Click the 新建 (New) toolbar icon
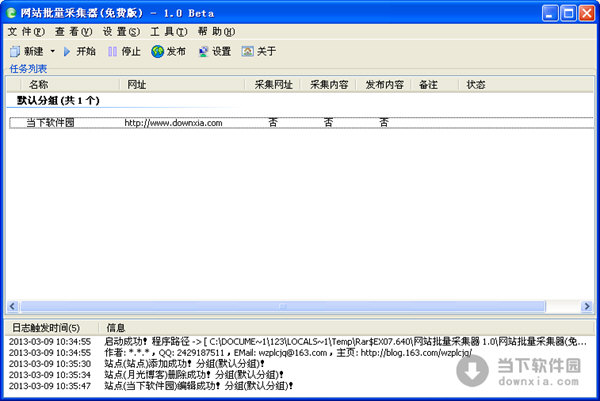Screen dimensions: 600x401 (15, 51)
